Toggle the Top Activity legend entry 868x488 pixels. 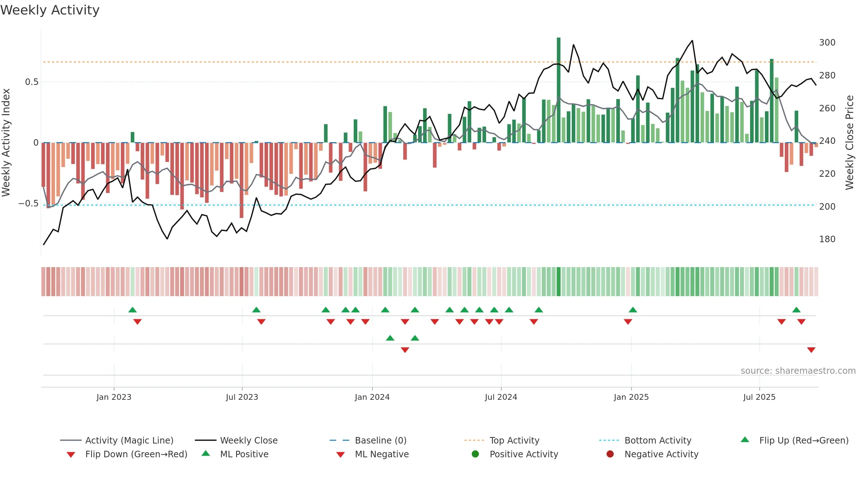pos(502,440)
